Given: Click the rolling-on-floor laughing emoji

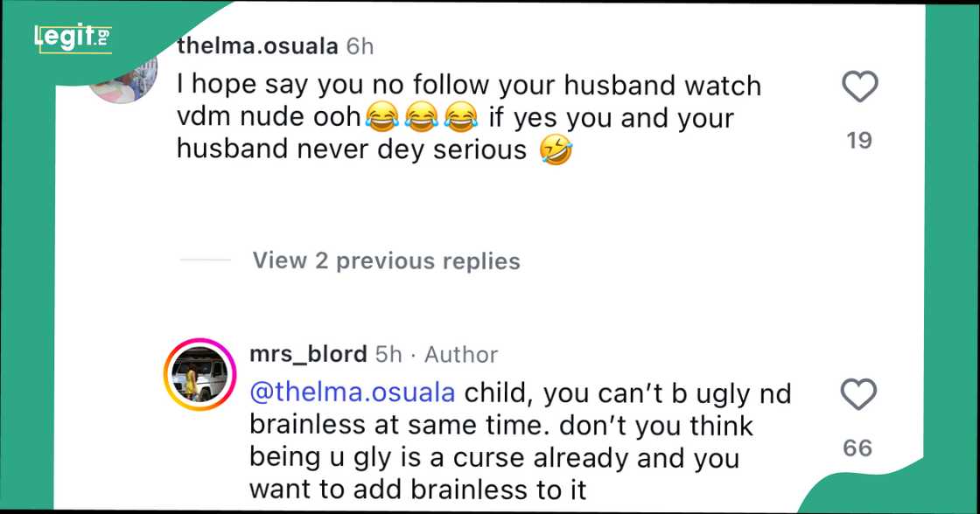Looking at the screenshot, I should point(556,149).
